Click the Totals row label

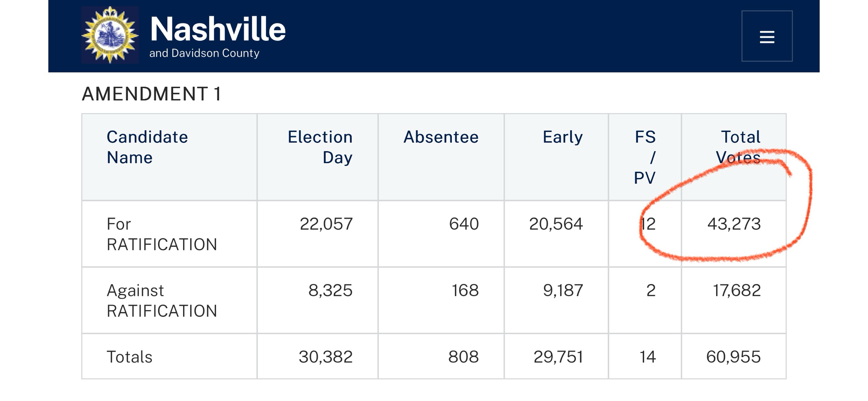[129, 357]
